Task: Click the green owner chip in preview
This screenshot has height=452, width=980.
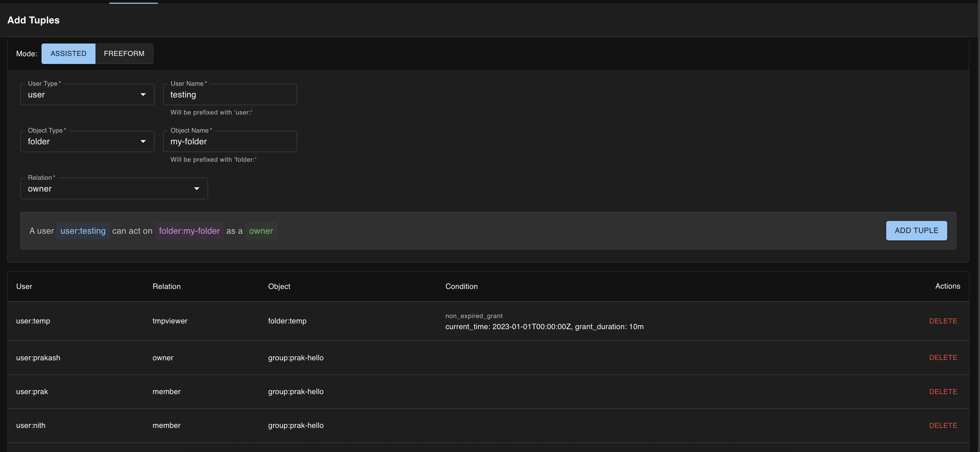Action: click(261, 231)
